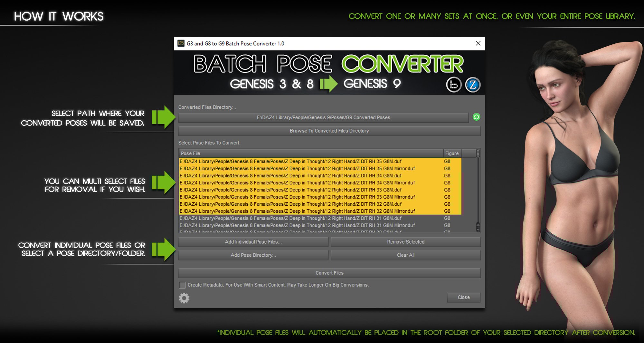Click Add Individual Pose Files button
644x343 pixels.
coord(253,242)
